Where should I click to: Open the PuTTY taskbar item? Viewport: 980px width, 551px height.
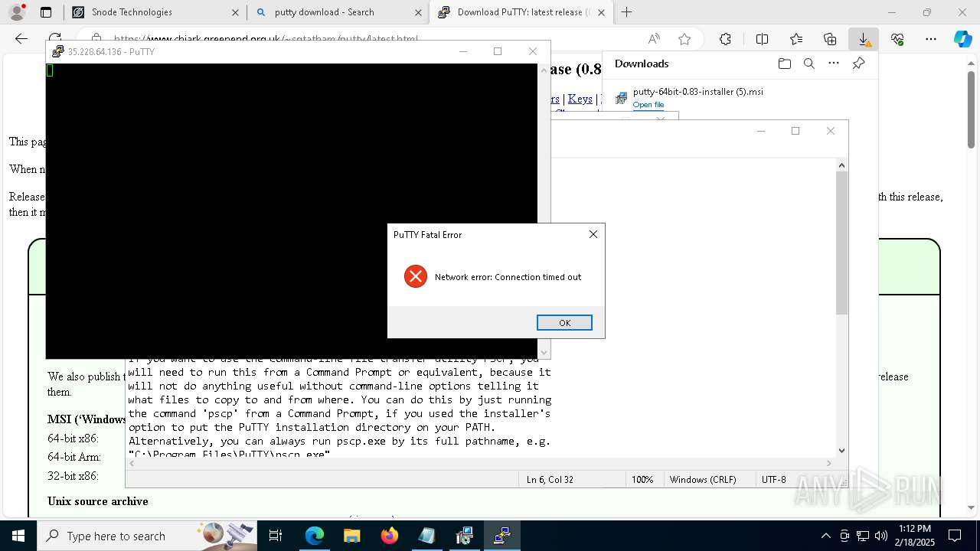[x=501, y=536]
